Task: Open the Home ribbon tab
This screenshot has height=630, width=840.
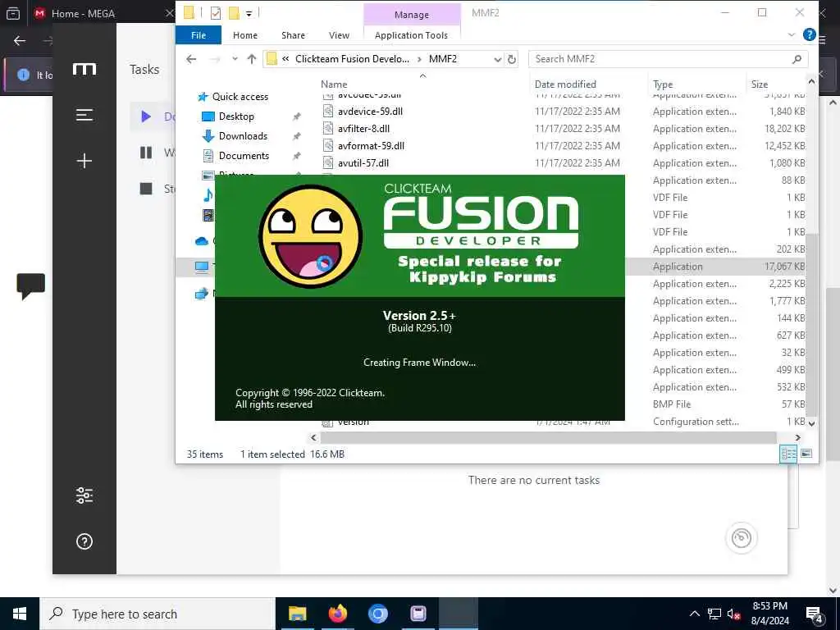Action: pyautogui.click(x=244, y=34)
